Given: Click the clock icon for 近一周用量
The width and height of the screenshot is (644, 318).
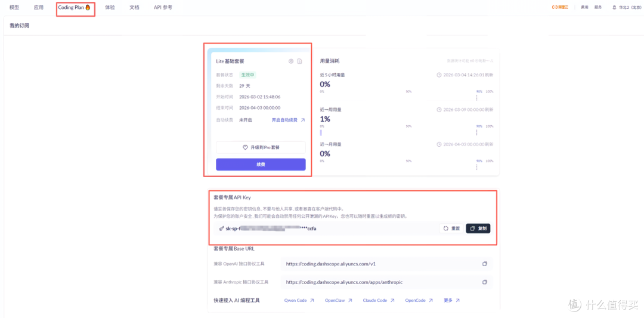Looking at the screenshot, I should tap(439, 110).
